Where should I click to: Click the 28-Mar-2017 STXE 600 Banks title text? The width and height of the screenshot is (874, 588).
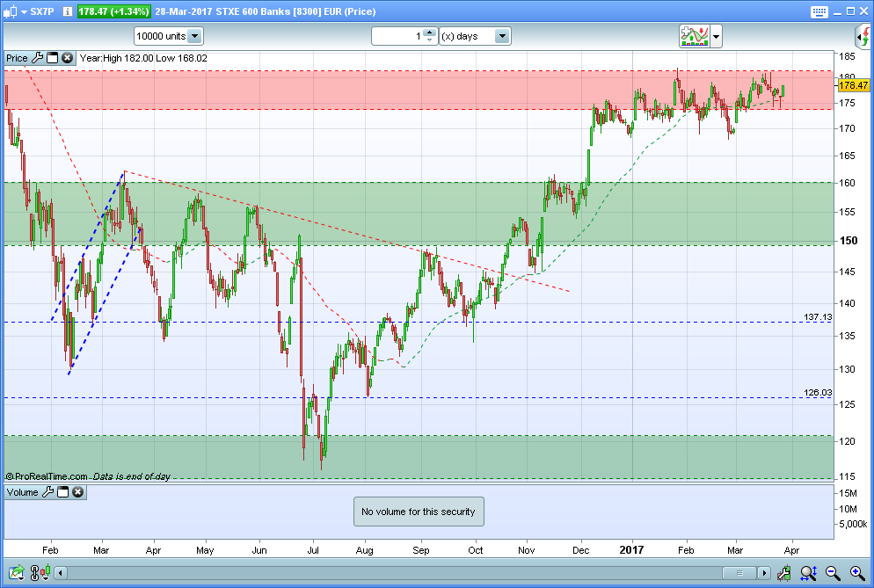266,11
